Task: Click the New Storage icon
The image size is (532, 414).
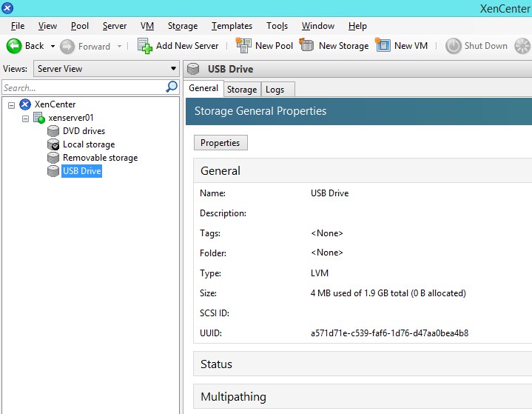Action: [x=307, y=45]
